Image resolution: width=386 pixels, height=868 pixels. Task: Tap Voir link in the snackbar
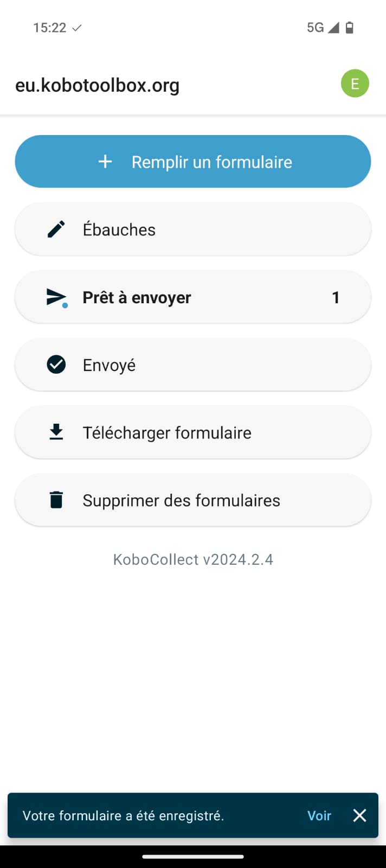(319, 815)
